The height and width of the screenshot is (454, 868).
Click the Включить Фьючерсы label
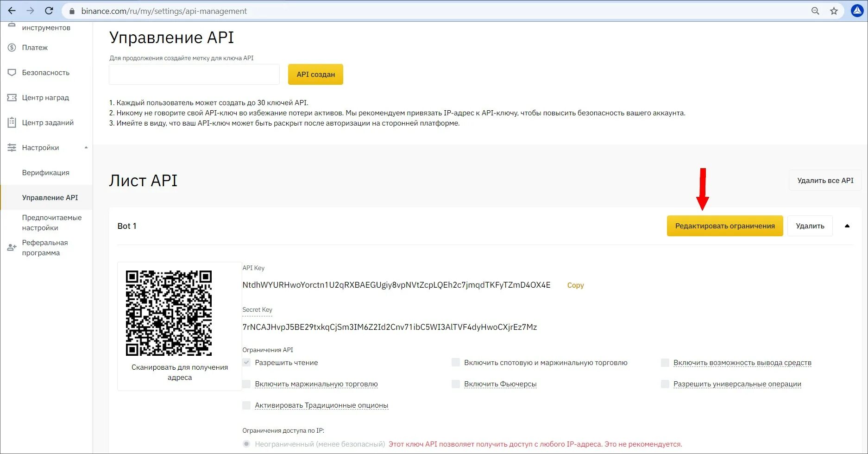click(500, 384)
